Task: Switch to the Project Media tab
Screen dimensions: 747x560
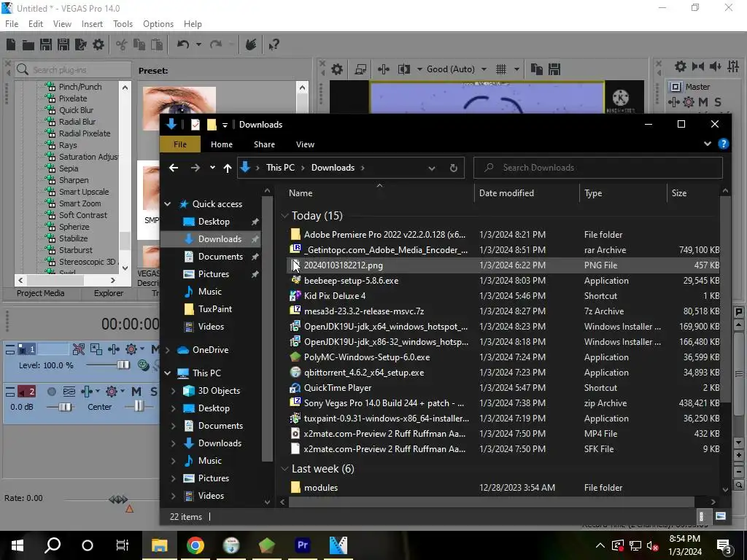Action: click(x=41, y=293)
